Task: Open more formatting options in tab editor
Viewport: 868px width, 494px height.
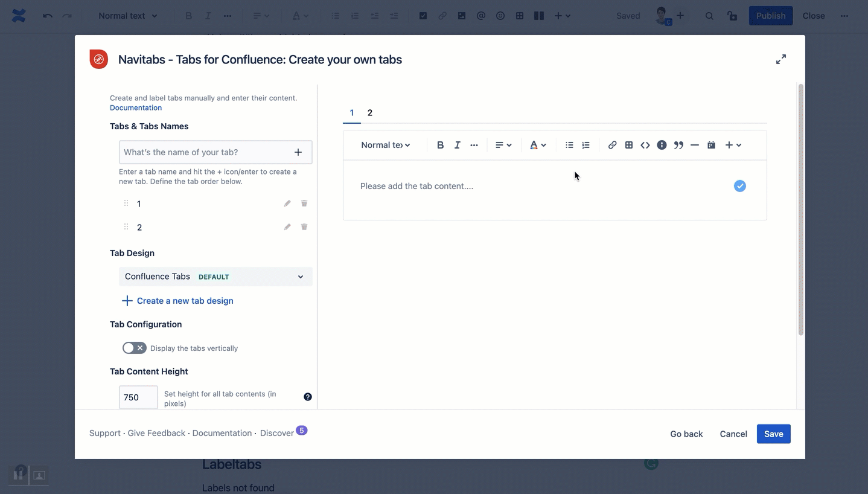Action: tap(474, 145)
